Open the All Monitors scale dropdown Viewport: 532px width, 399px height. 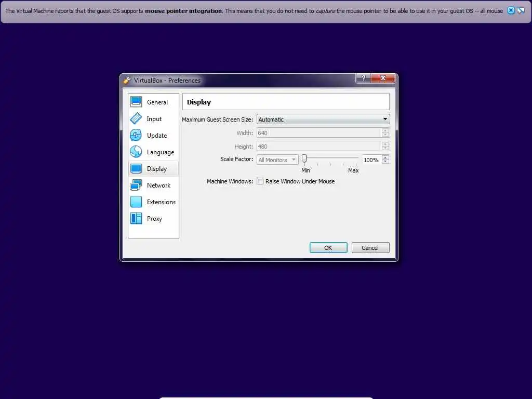click(x=277, y=160)
